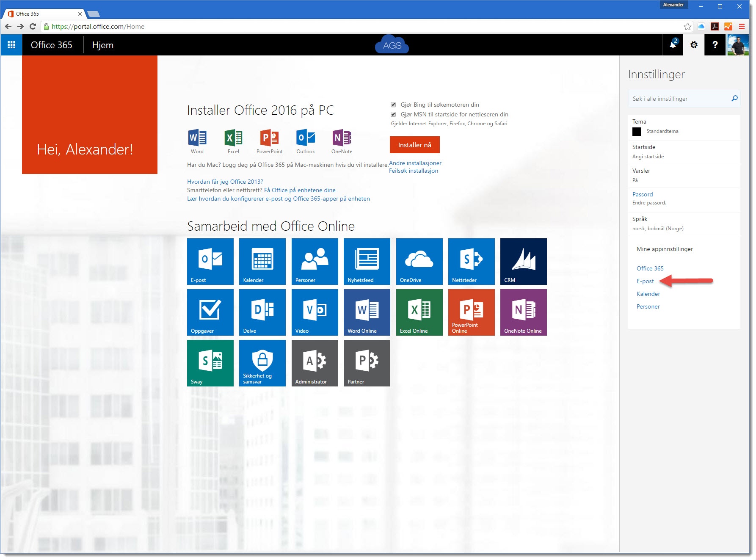Image resolution: width=756 pixels, height=560 pixels.
Task: Open the Video tile
Action: (315, 312)
